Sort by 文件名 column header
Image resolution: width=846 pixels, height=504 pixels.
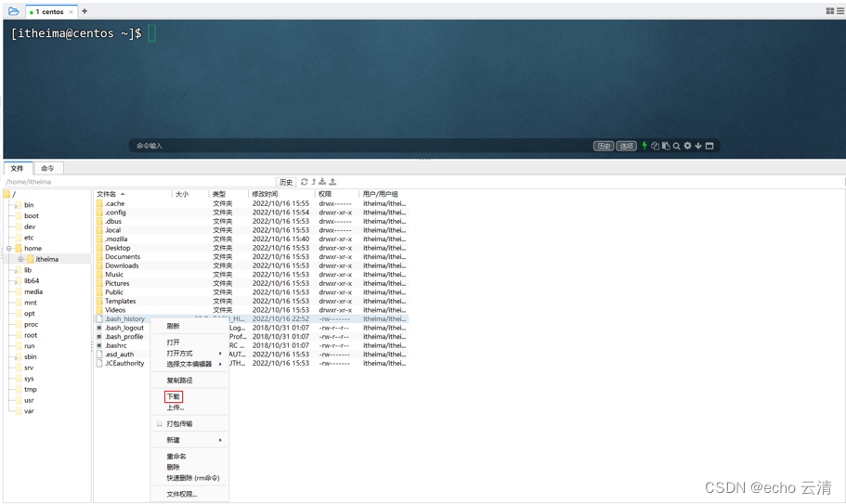pyautogui.click(x=134, y=194)
